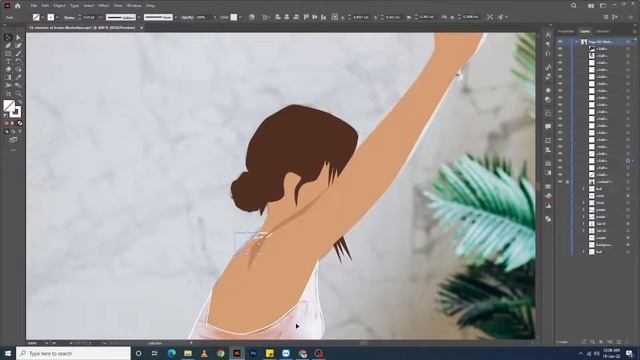Click the Stroke color swatch in control bar
Viewport: 640px width, 360px height.
[51, 17]
